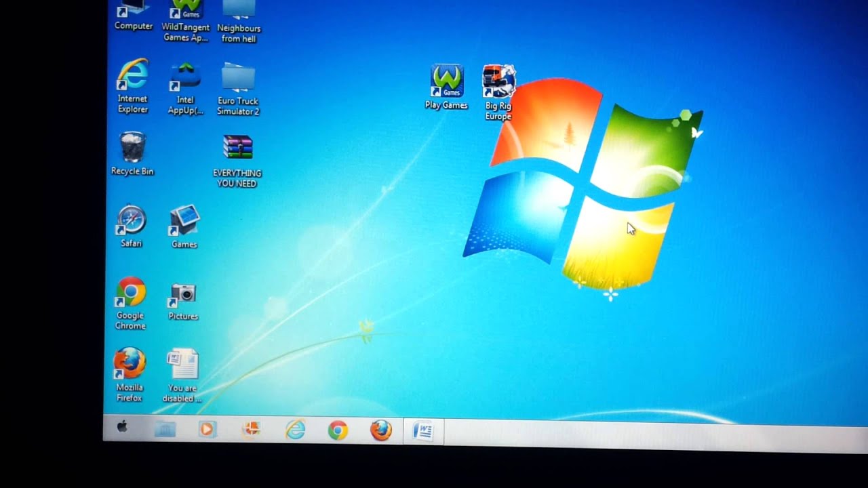Select the WildTangent Games App shortcut
Viewport: 868px width, 488px height.
(186, 22)
